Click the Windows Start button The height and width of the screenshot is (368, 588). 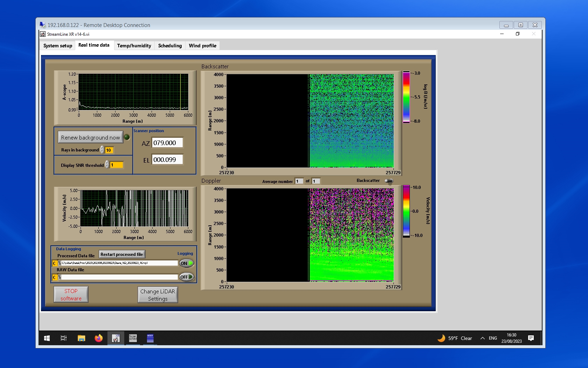click(47, 338)
